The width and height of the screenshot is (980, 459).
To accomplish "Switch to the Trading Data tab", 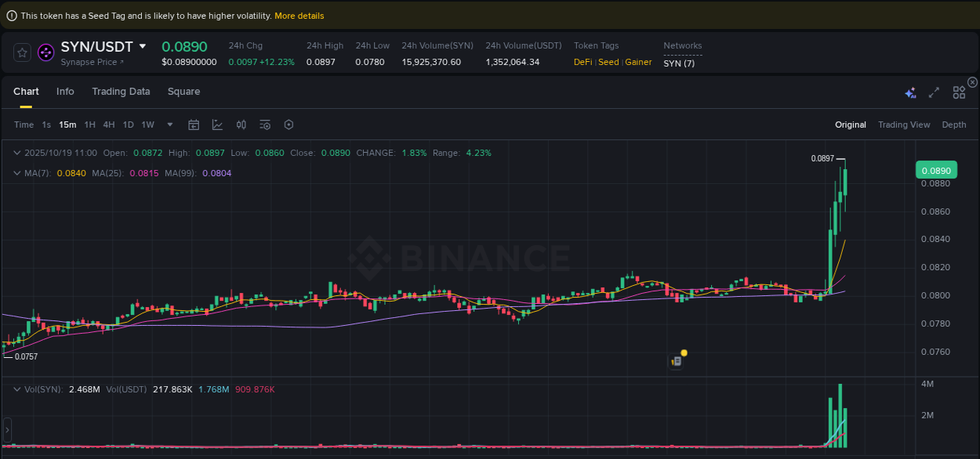I will pos(121,92).
